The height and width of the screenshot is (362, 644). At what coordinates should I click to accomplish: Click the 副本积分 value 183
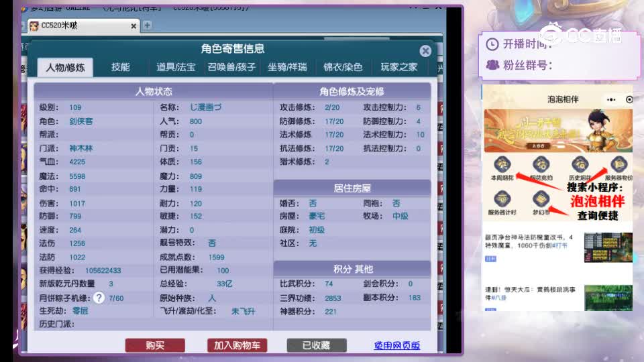tap(415, 298)
